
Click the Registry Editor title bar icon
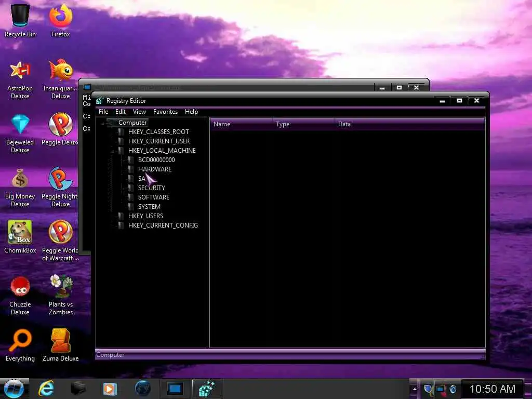(99, 101)
